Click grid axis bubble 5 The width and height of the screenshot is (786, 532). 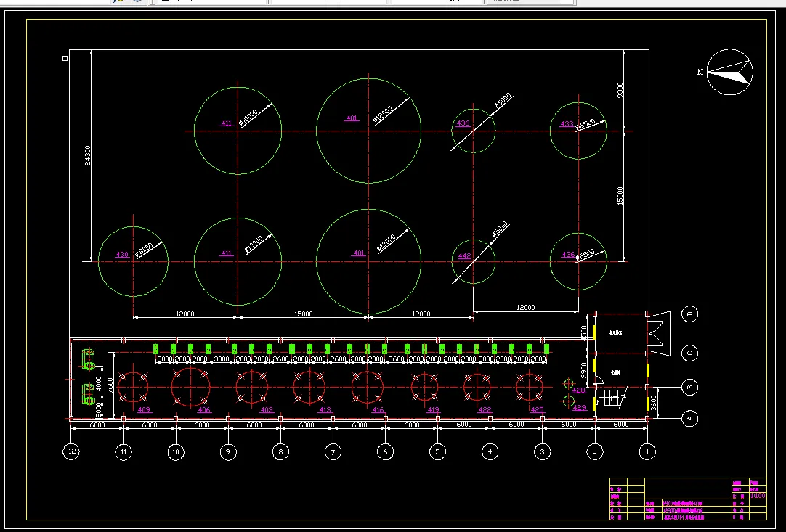pos(437,452)
